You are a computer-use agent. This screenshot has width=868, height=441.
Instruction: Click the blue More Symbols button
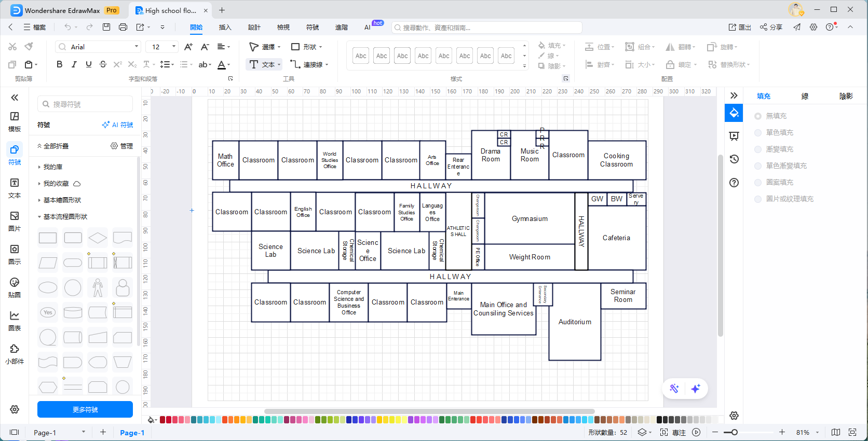(85, 409)
